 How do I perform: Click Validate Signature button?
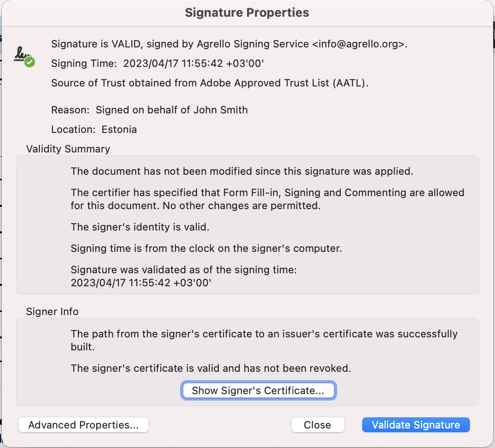[x=416, y=425]
